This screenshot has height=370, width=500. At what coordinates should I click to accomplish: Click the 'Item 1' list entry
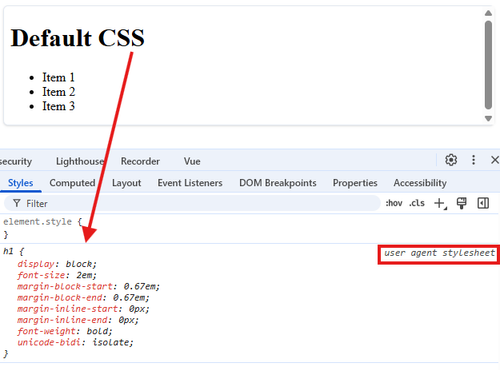coord(58,77)
